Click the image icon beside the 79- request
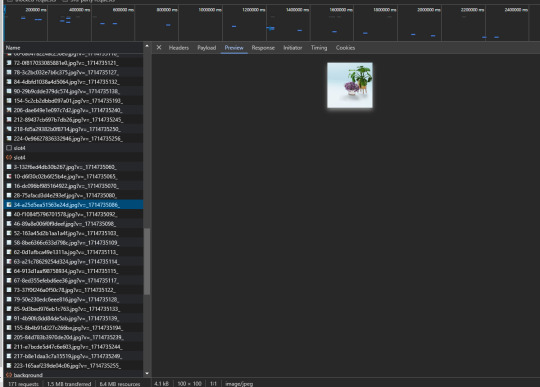This screenshot has width=540, height=387. [9, 300]
